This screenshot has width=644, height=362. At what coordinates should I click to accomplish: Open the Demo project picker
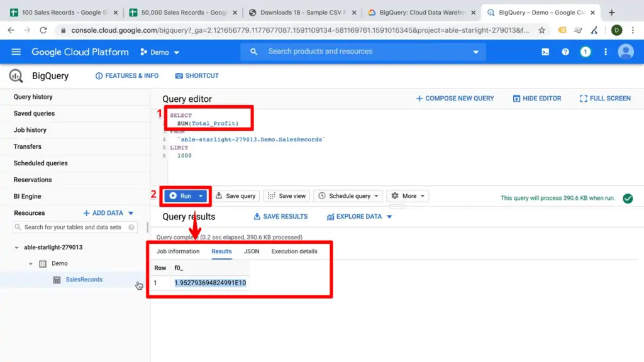(x=159, y=53)
